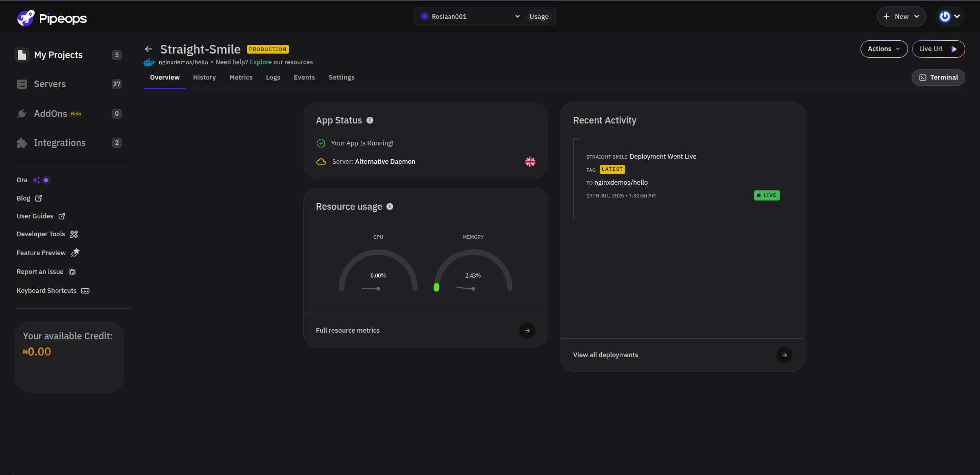Open the Integrations section

pyautogui.click(x=60, y=143)
